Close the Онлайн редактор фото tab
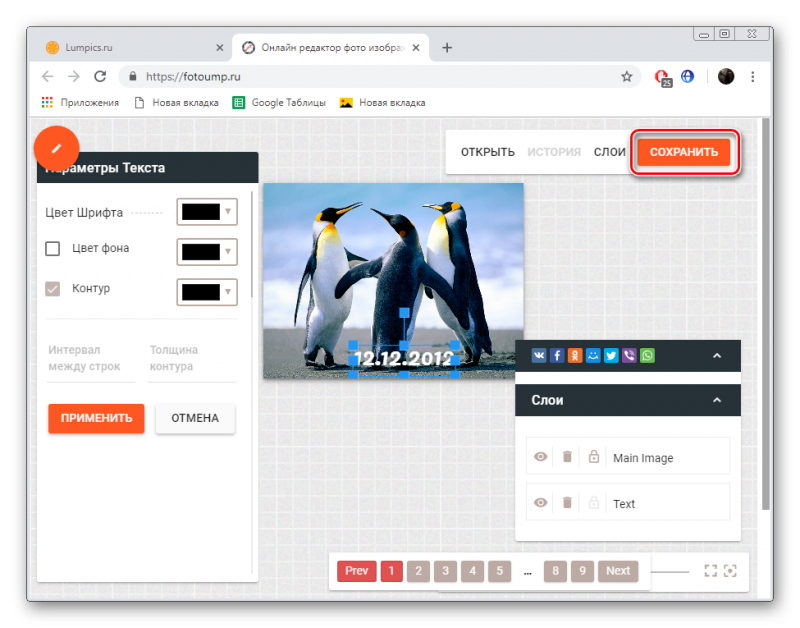 pyautogui.click(x=416, y=47)
